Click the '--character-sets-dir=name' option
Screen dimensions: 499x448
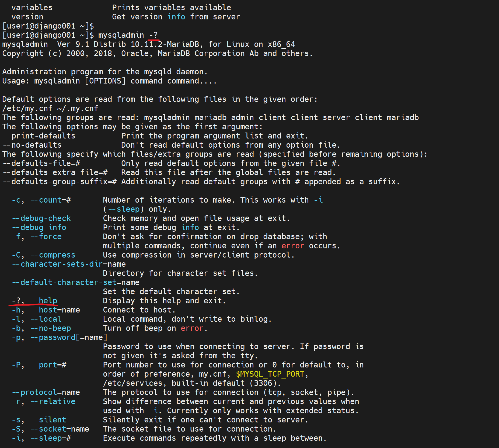coord(69,264)
